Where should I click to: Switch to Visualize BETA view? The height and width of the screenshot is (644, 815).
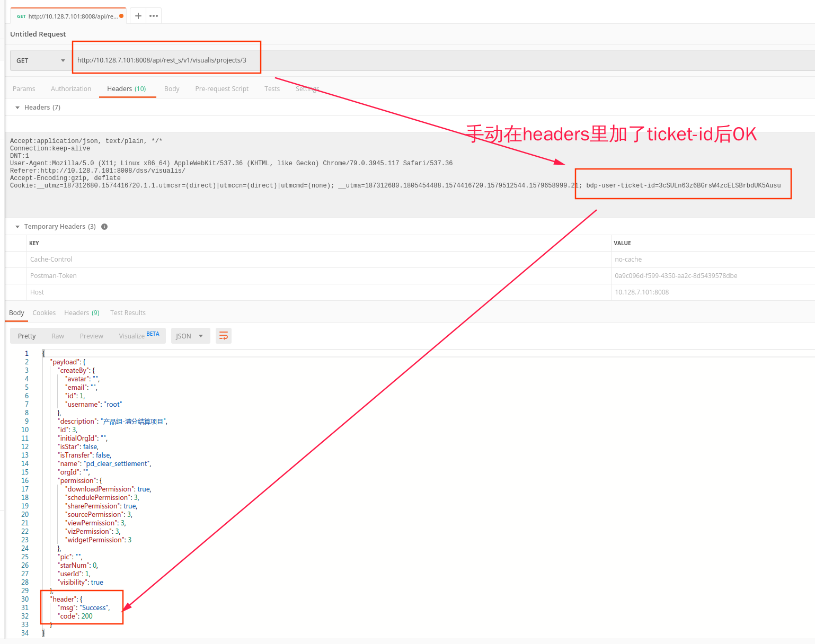[x=139, y=336]
